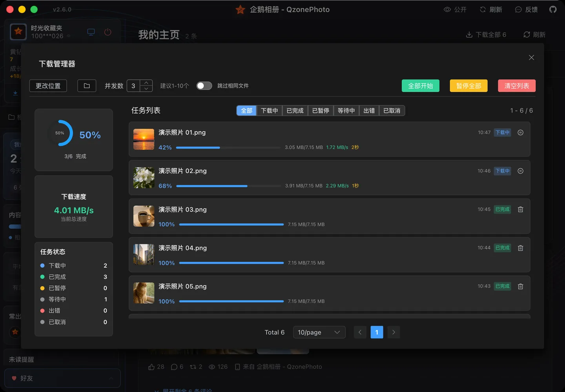Image resolution: width=565 pixels, height=392 pixels.
Task: Select the 全部 filter tab
Action: (246, 111)
